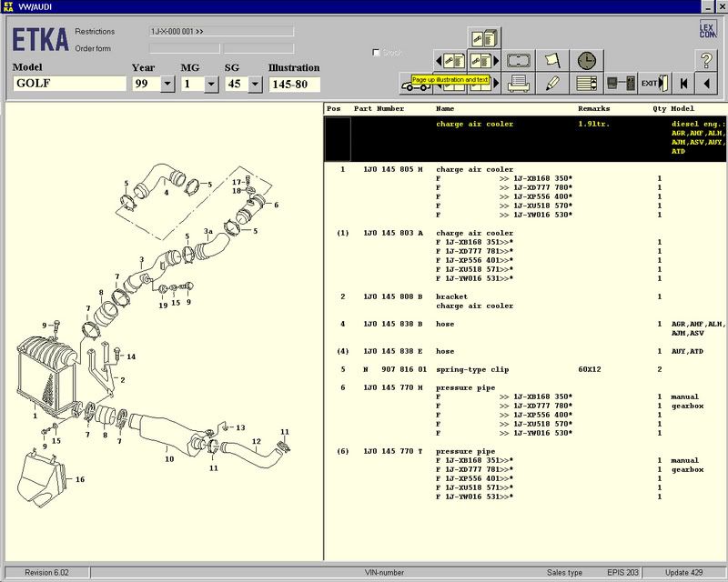Click the 60X12 remark

589,369
